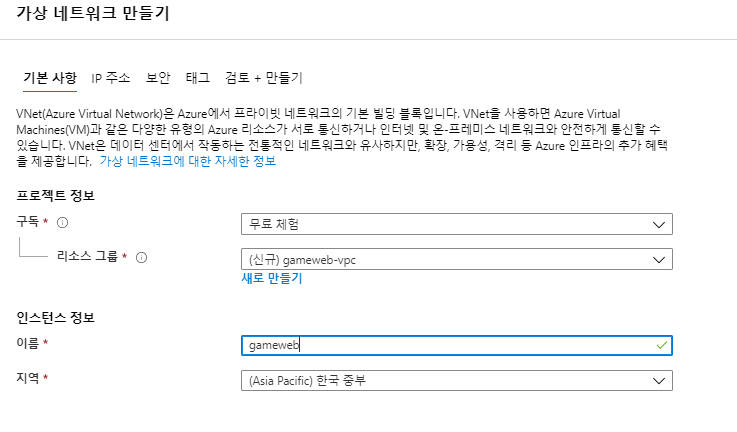The height and width of the screenshot is (432, 737).
Task: Click the 지역 field label
Action: click(28, 377)
